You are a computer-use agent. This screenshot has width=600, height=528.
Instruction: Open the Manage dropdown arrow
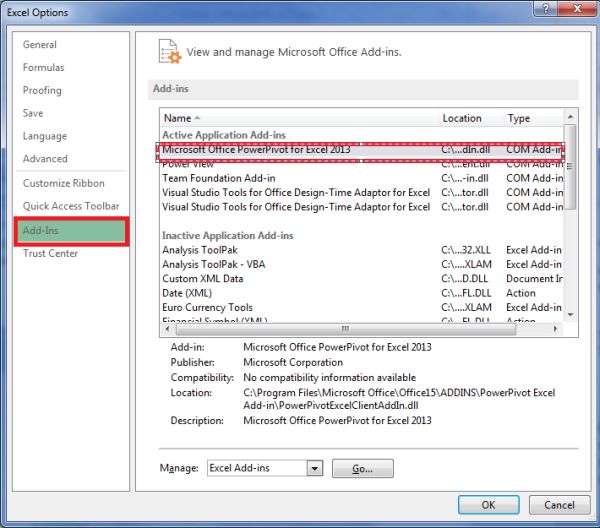tap(315, 469)
